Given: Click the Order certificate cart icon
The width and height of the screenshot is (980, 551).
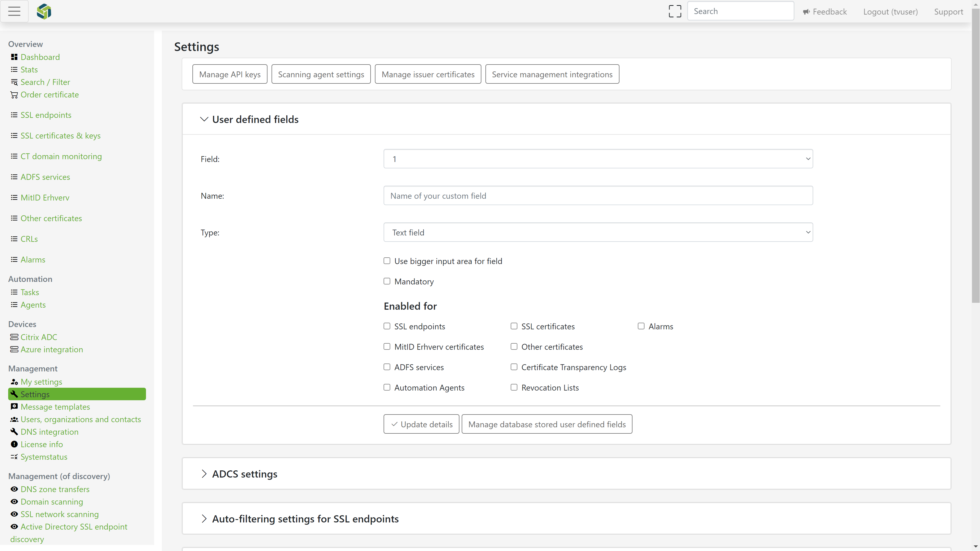Looking at the screenshot, I should (14, 95).
